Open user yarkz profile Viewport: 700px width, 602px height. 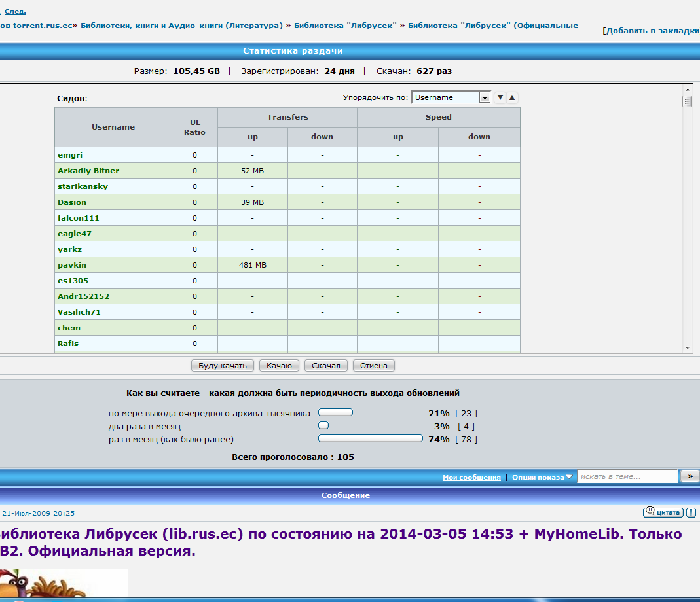point(69,249)
